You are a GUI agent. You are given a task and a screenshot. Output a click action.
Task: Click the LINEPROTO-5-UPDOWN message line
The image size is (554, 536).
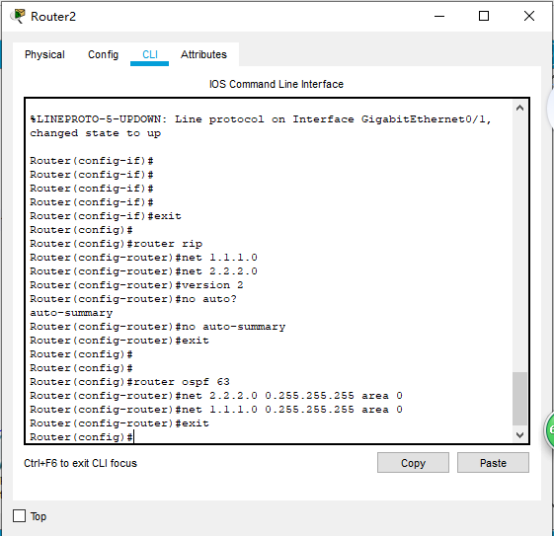261,119
